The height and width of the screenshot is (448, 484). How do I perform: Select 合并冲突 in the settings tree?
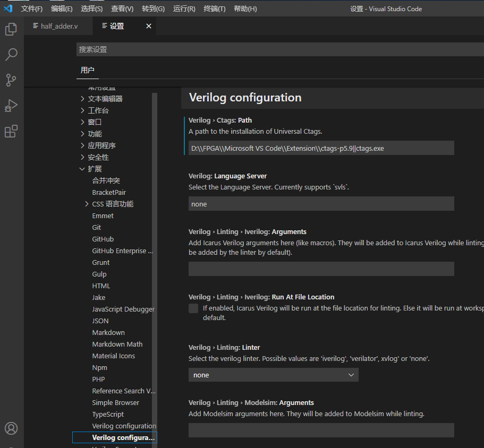point(106,180)
